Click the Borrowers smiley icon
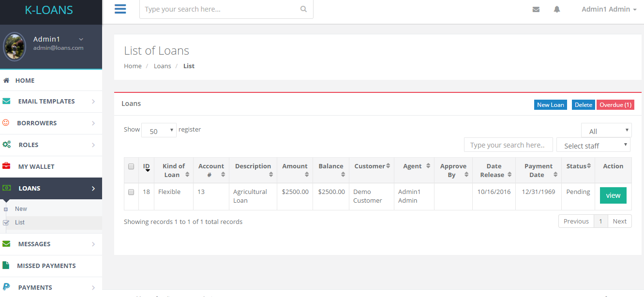 point(6,123)
